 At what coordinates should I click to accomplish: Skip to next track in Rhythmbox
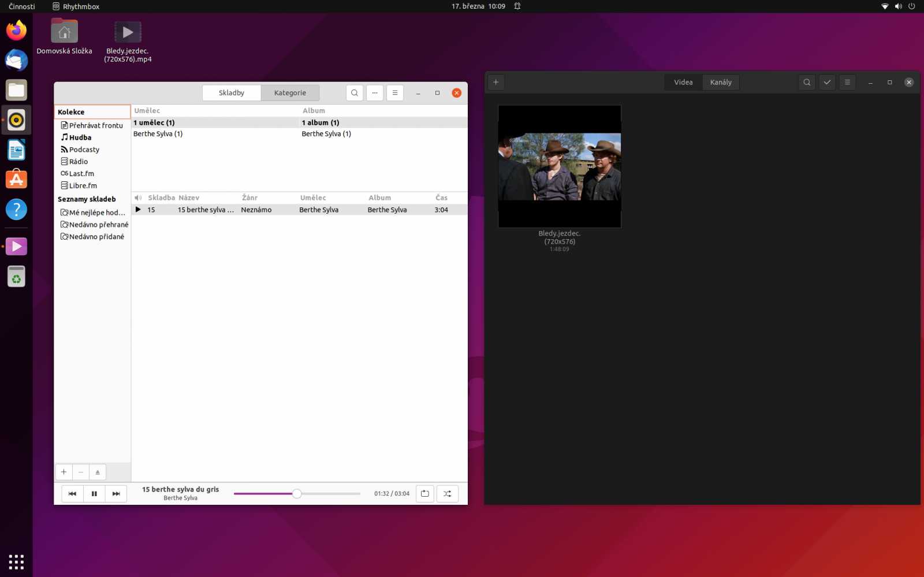coord(116,494)
